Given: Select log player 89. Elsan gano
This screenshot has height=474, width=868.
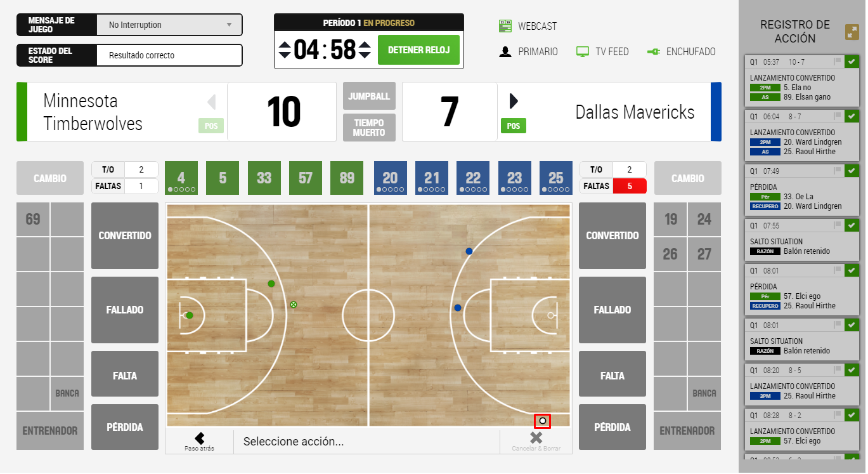Looking at the screenshot, I should point(806,97).
